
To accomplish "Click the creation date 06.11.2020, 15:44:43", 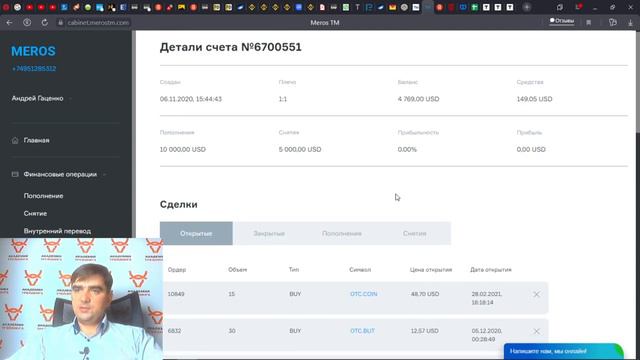I will point(191,99).
